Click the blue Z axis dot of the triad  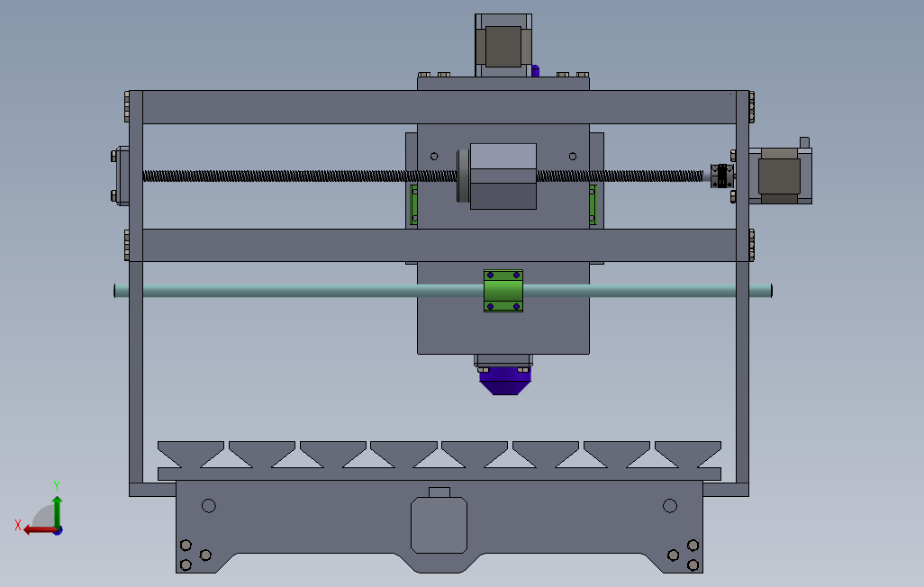coord(59,531)
